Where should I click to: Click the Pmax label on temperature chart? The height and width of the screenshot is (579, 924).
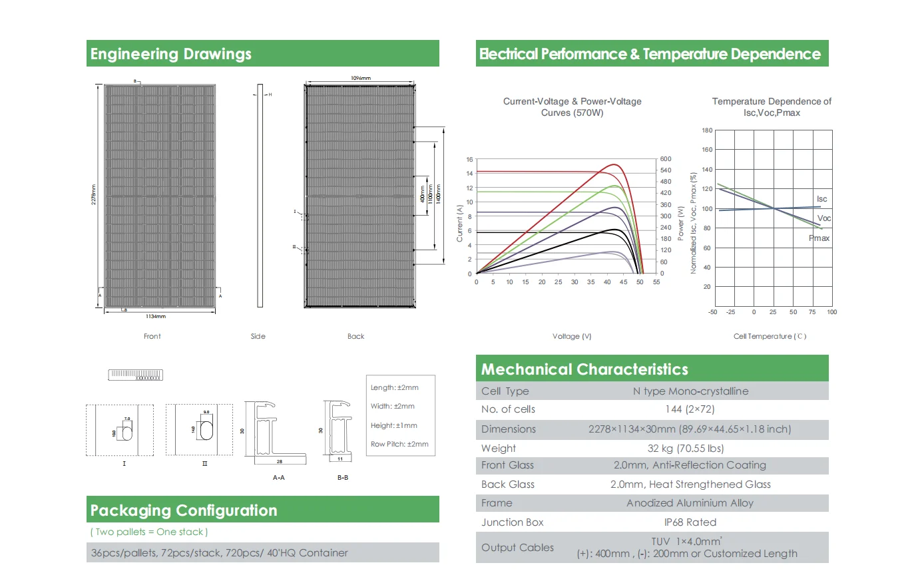819,238
